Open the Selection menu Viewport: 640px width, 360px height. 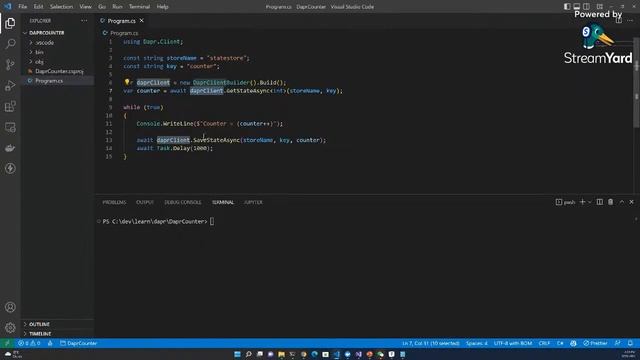point(61,7)
